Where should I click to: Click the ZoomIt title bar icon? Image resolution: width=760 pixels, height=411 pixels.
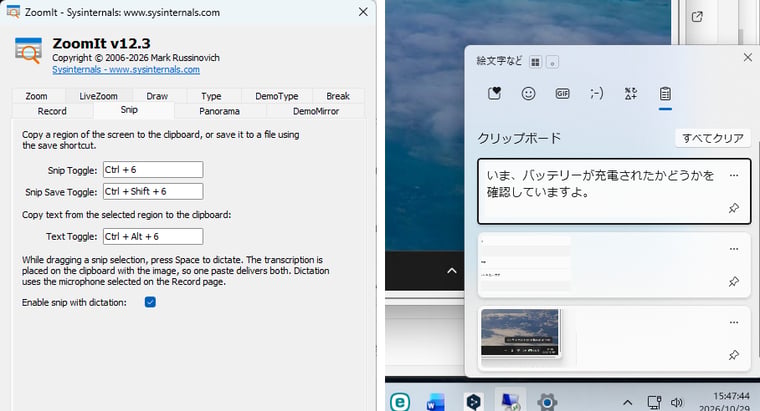pyautogui.click(x=13, y=12)
